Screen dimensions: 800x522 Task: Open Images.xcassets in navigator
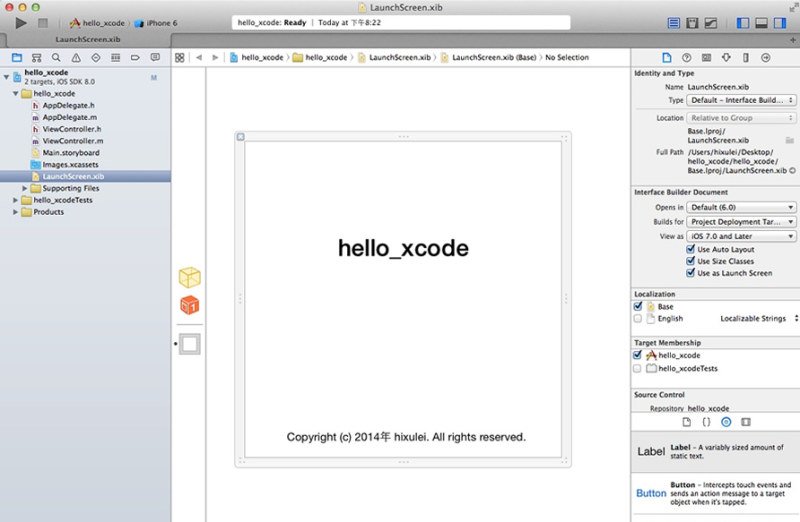[70, 164]
